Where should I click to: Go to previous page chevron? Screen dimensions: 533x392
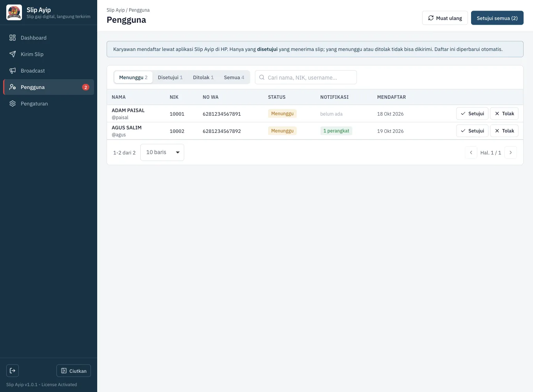pyautogui.click(x=471, y=152)
